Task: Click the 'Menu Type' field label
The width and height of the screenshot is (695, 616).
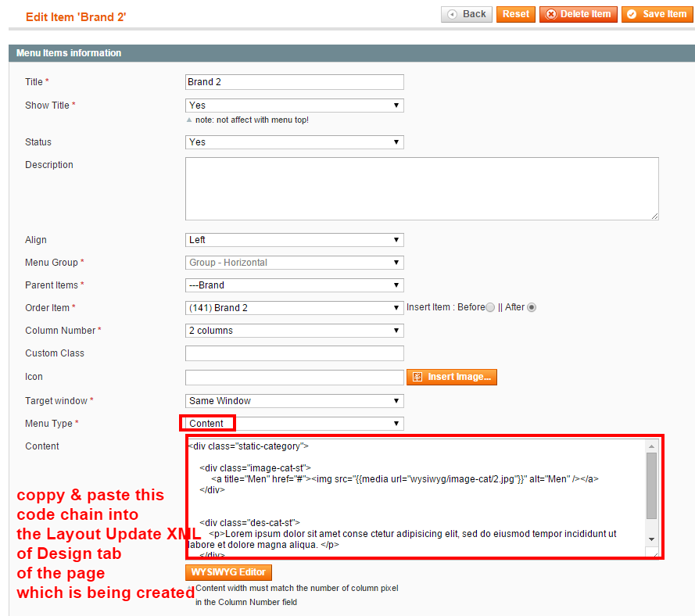Action: pyautogui.click(x=48, y=424)
